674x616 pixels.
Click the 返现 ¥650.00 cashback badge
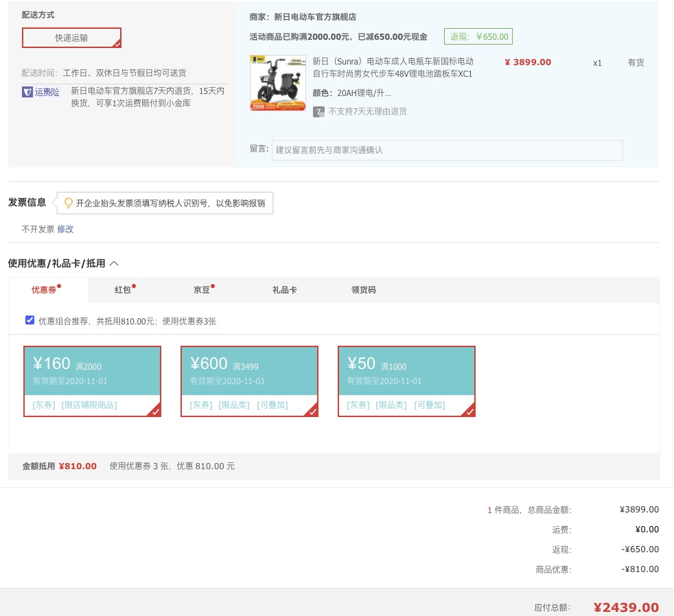(x=478, y=36)
